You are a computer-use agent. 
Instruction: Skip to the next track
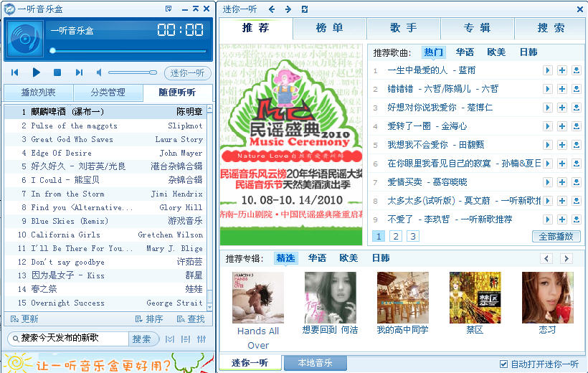coord(79,72)
